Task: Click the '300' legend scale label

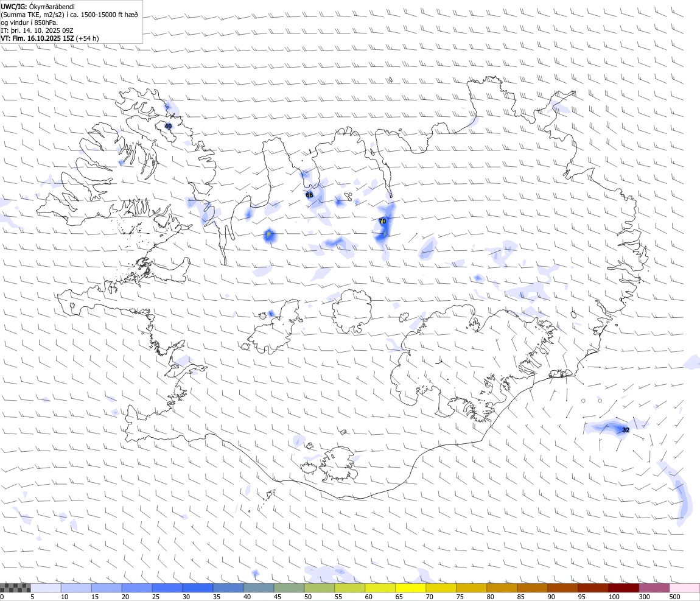Action: tap(645, 597)
